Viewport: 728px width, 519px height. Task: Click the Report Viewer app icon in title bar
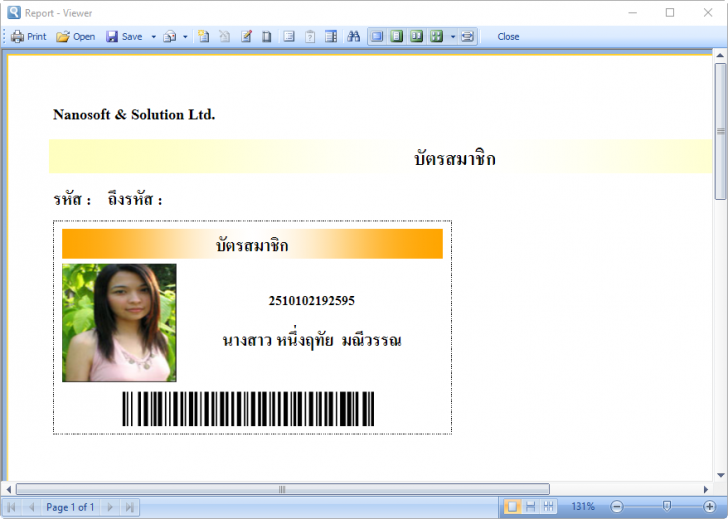click(x=14, y=13)
